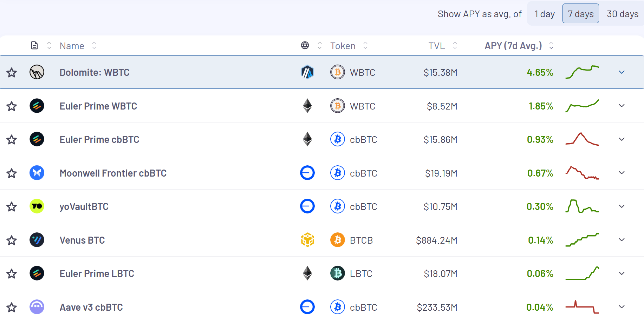Click Ethereum icon in Euler Prime LBTC row
This screenshot has width=644, height=317.
[x=307, y=273]
